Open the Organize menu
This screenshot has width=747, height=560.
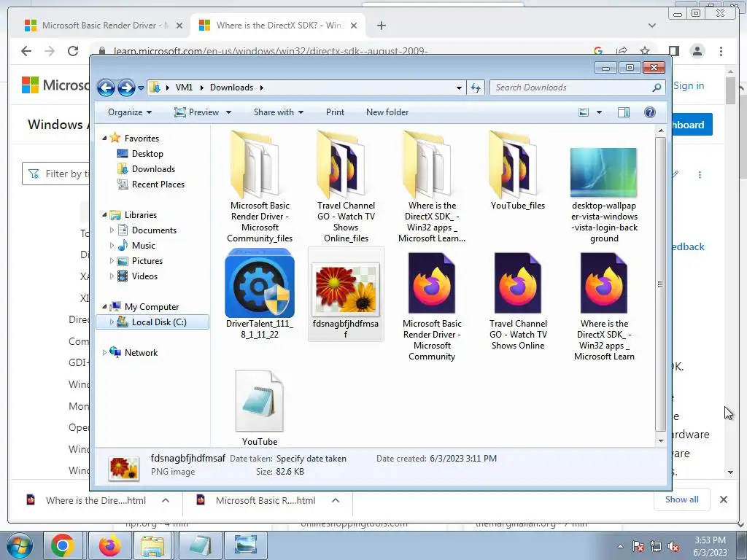point(130,112)
